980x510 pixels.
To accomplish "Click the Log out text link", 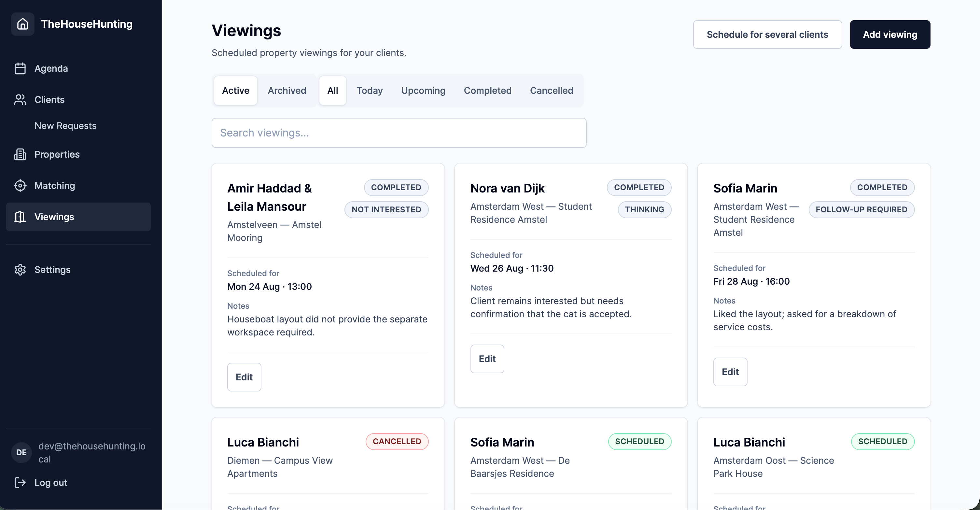I will click(x=51, y=483).
